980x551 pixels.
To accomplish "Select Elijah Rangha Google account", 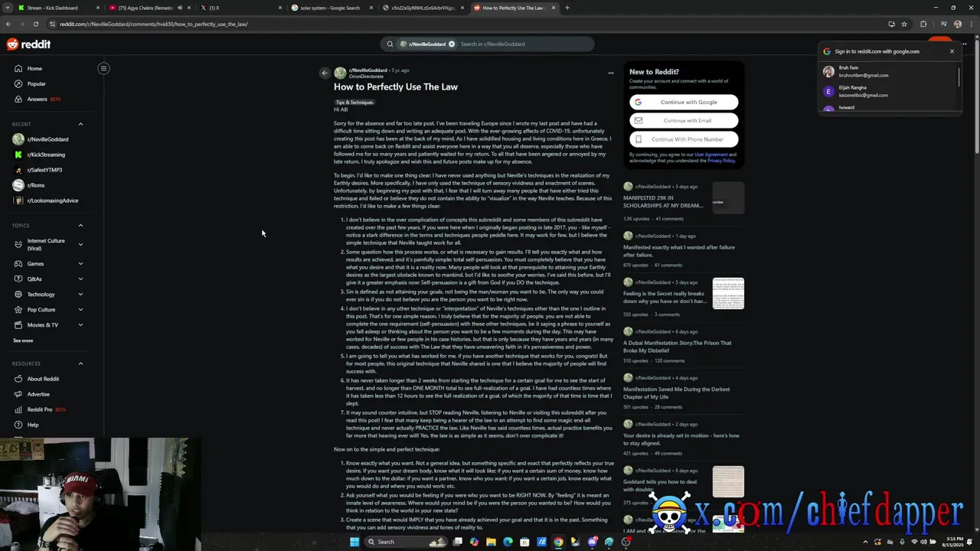I will 888,91.
